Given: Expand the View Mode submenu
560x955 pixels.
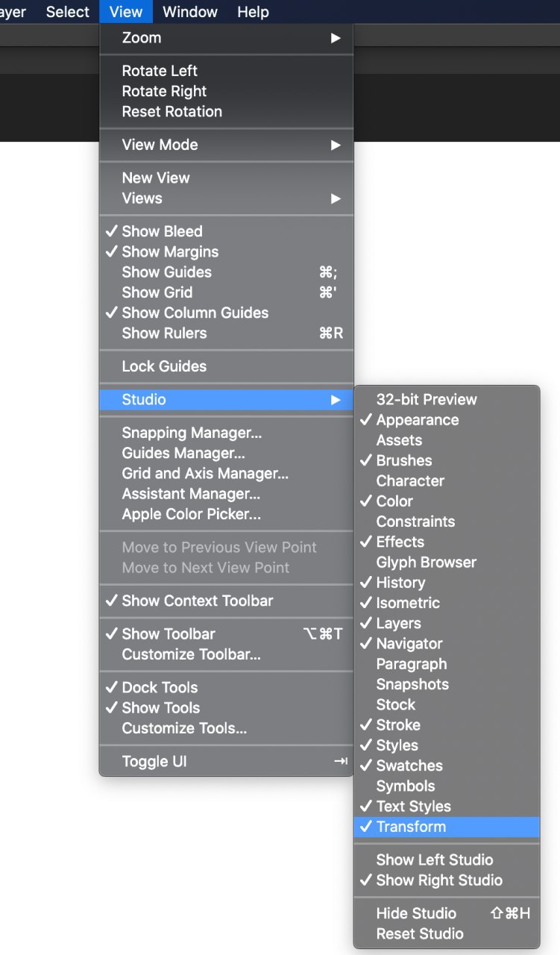Looking at the screenshot, I should pyautogui.click(x=160, y=145).
